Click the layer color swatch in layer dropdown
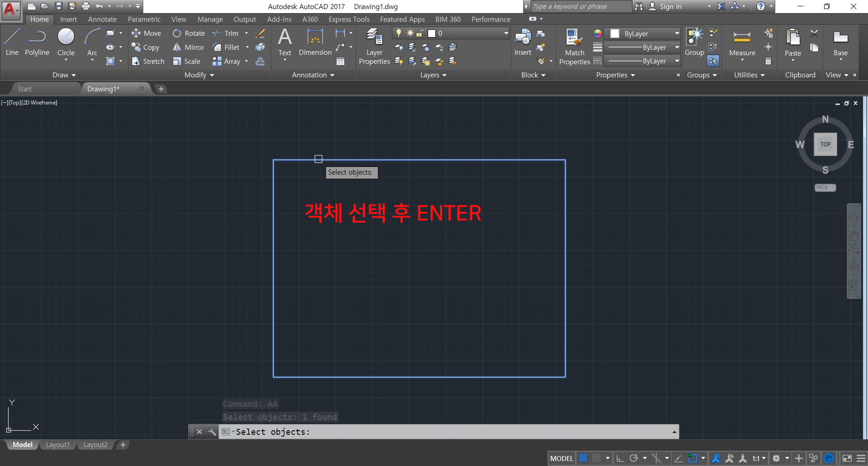 [432, 33]
